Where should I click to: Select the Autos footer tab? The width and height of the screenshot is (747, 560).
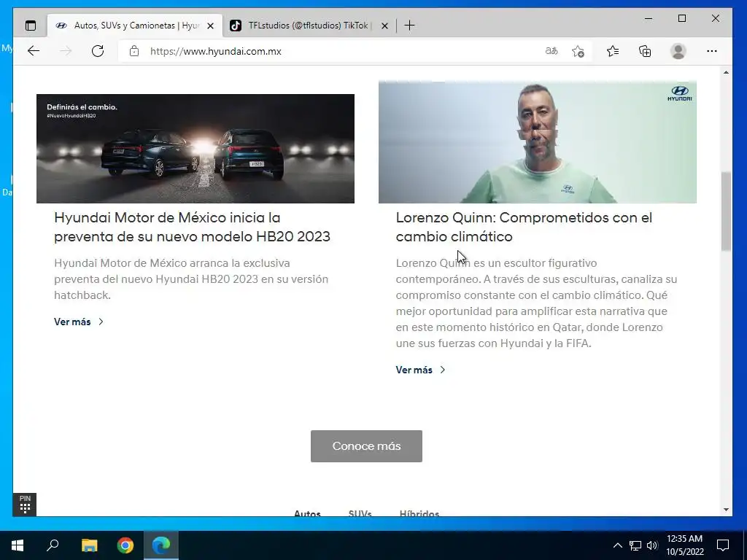(x=307, y=513)
